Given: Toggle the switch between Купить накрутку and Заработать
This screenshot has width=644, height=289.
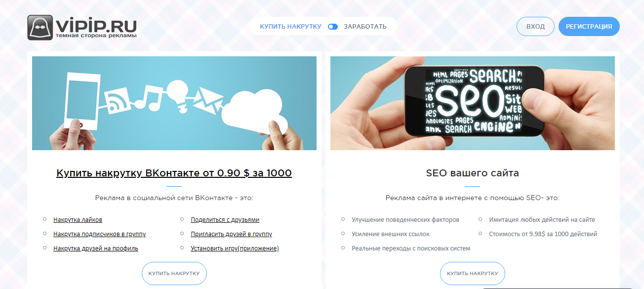Looking at the screenshot, I should point(333,27).
